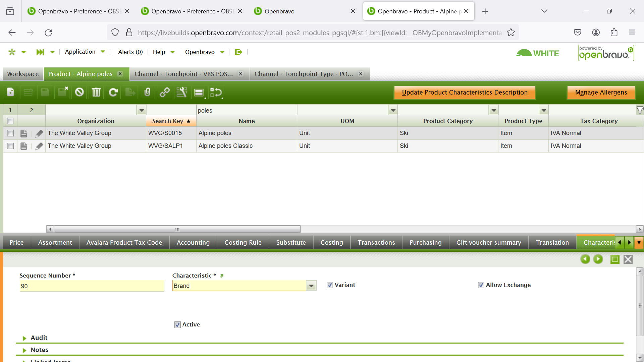This screenshot has height=362, width=644.
Task: Click the chain link toolbar icon
Action: click(x=164, y=92)
